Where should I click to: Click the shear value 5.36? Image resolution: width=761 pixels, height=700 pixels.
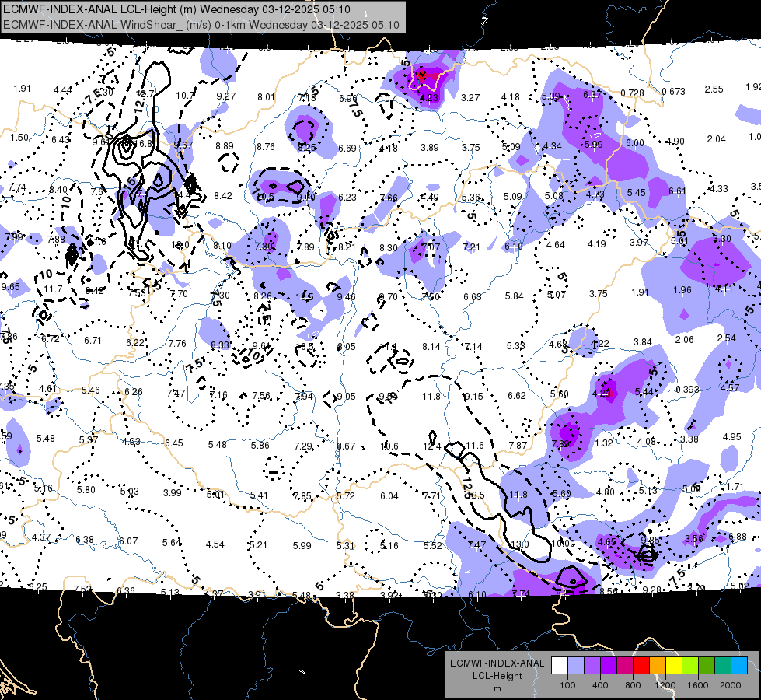[471, 198]
